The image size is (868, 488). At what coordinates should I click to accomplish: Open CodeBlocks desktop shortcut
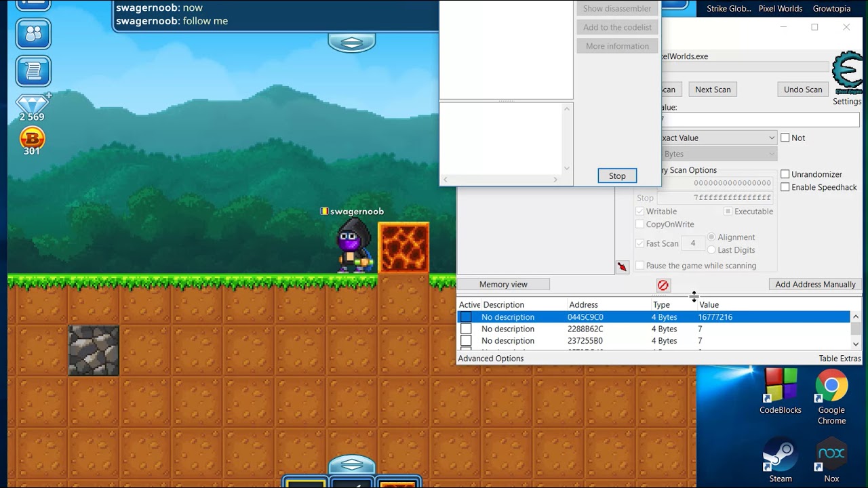coord(781,391)
